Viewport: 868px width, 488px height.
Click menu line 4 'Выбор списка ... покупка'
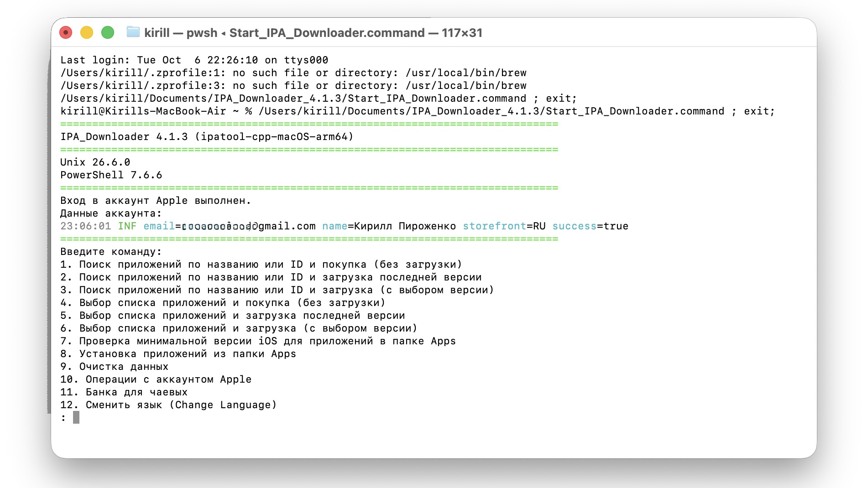pyautogui.click(x=223, y=303)
